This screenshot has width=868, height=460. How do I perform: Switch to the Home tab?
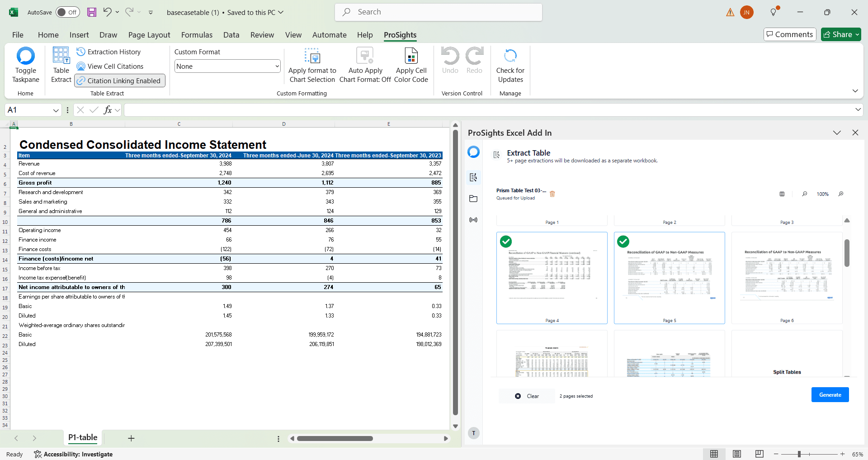point(48,35)
